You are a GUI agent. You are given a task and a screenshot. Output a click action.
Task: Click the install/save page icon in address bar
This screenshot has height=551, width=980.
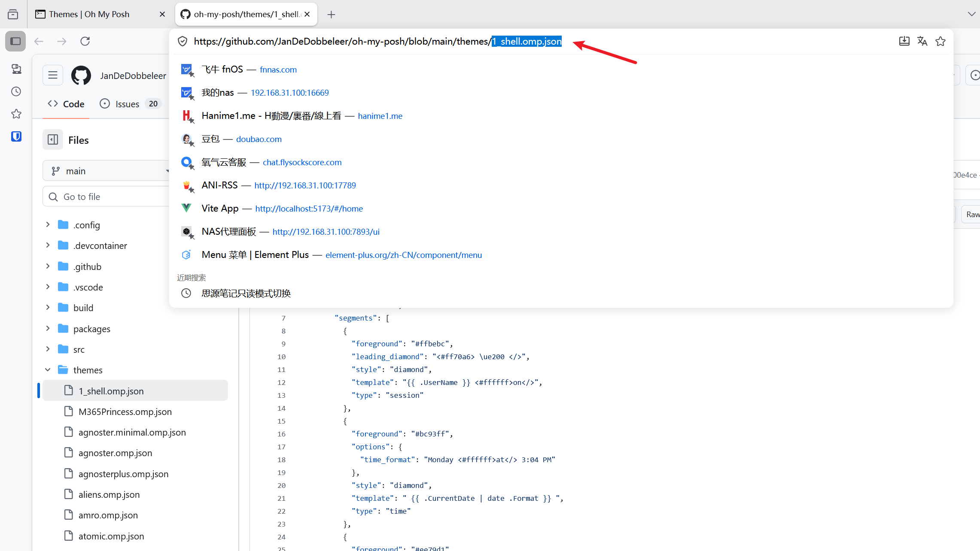904,41
